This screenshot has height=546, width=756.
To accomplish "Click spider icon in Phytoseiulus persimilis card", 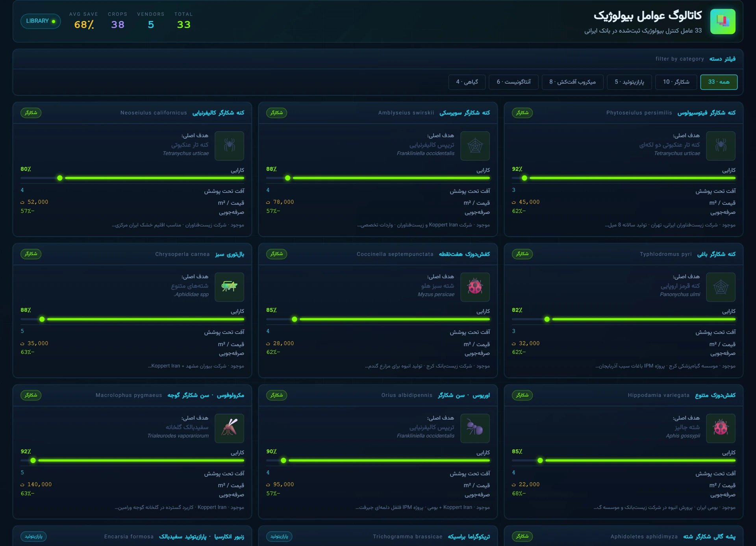I will coord(721,146).
